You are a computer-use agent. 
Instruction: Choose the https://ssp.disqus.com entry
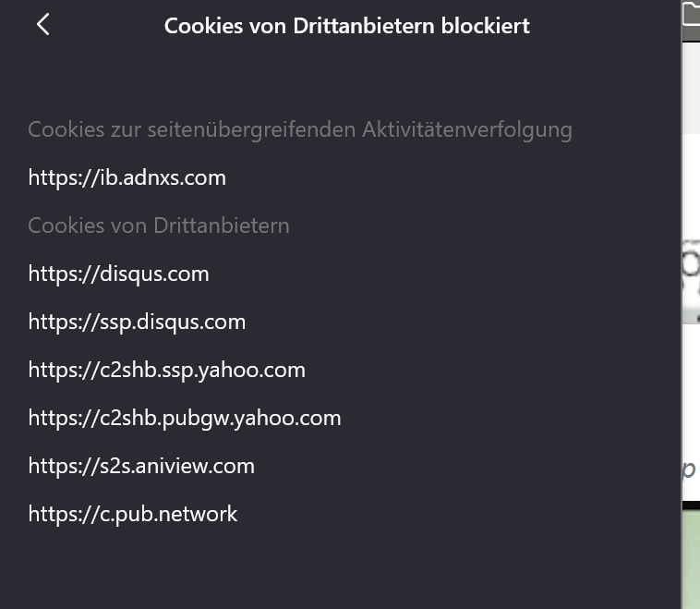[x=137, y=323]
